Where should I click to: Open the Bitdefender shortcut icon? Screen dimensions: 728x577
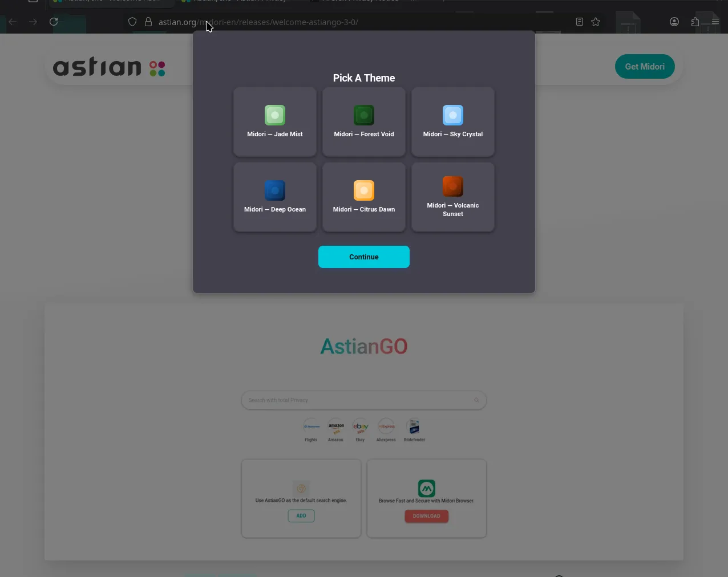coord(414,426)
